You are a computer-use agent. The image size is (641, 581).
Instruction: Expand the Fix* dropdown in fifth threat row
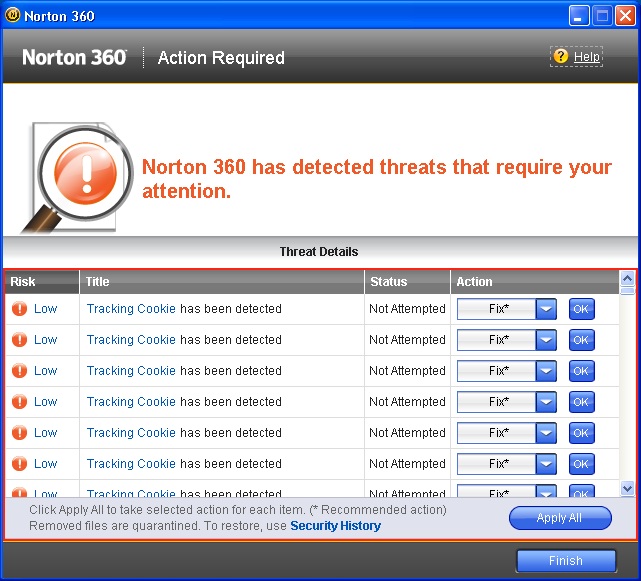click(x=546, y=433)
